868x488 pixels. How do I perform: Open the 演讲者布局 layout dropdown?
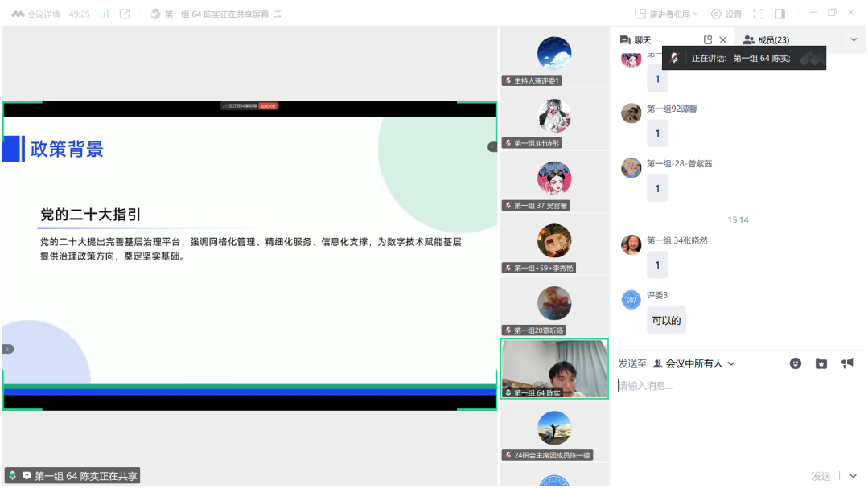pyautogui.click(x=666, y=14)
